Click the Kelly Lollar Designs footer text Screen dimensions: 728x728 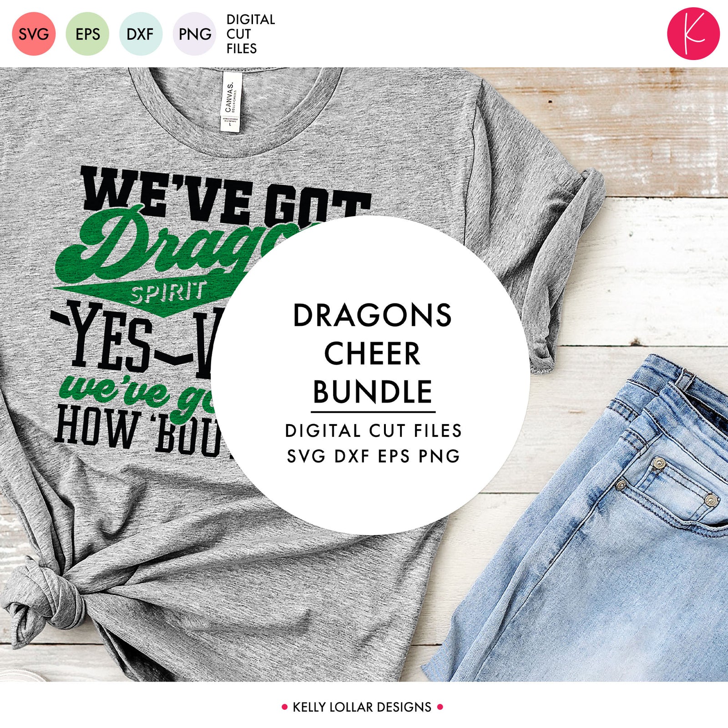[362, 707]
